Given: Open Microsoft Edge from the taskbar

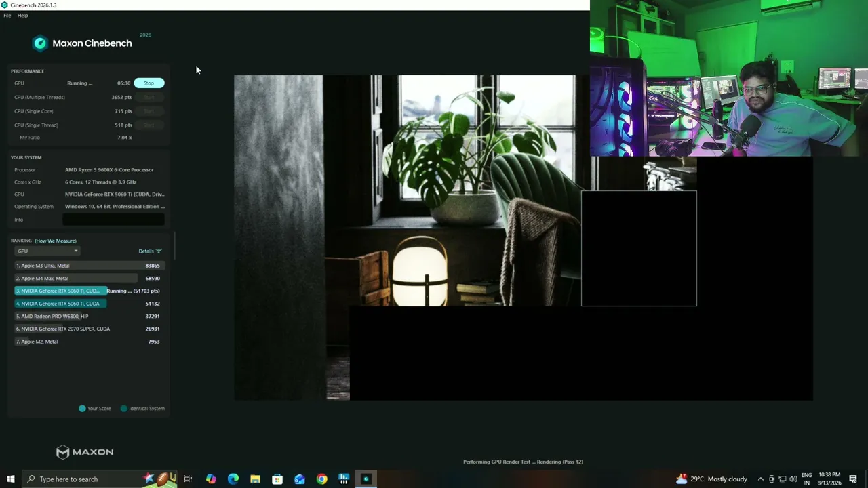Looking at the screenshot, I should click(233, 479).
